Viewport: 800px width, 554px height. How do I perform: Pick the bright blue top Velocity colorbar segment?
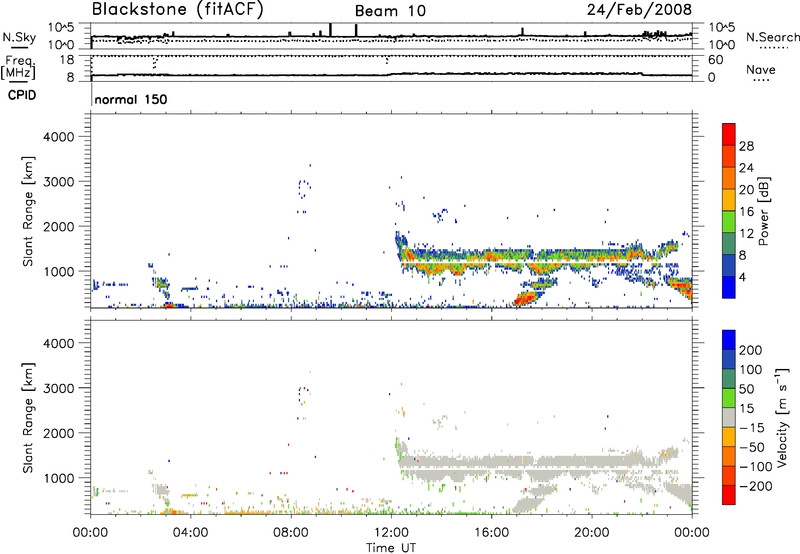point(729,340)
